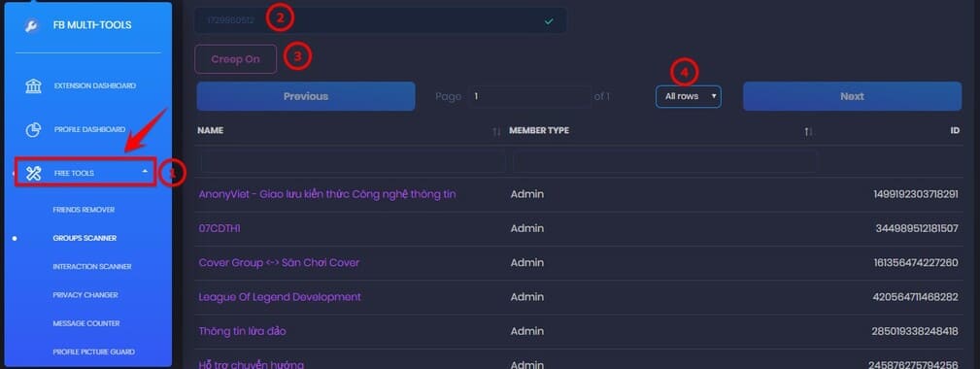Open the 07CDTH1 group link
This screenshot has width=980, height=369.
220,228
